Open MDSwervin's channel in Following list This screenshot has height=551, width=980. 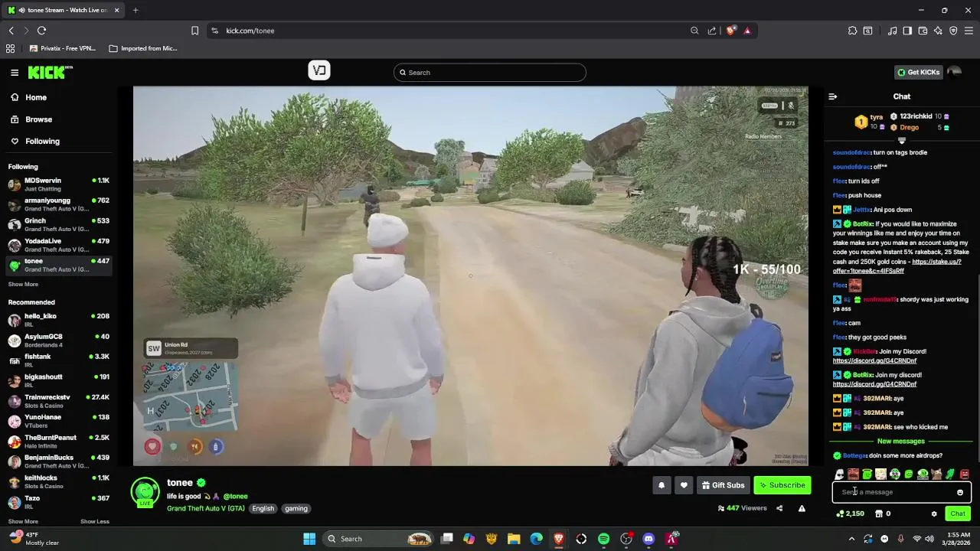click(59, 184)
